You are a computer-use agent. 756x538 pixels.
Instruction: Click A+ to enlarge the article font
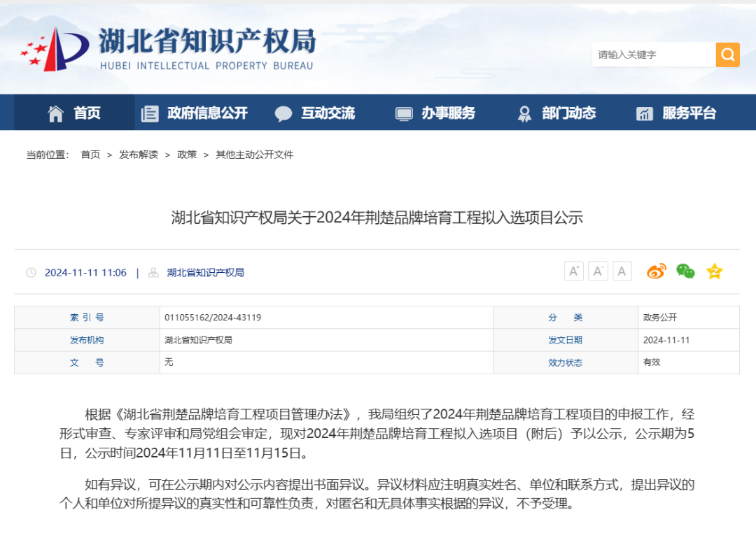click(574, 271)
